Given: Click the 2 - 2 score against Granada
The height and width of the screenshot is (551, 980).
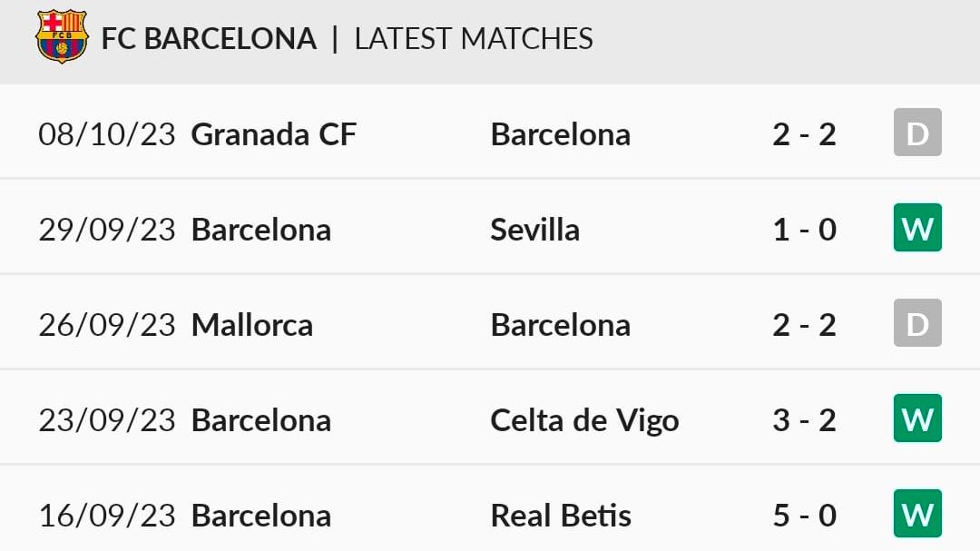Looking at the screenshot, I should 804,134.
